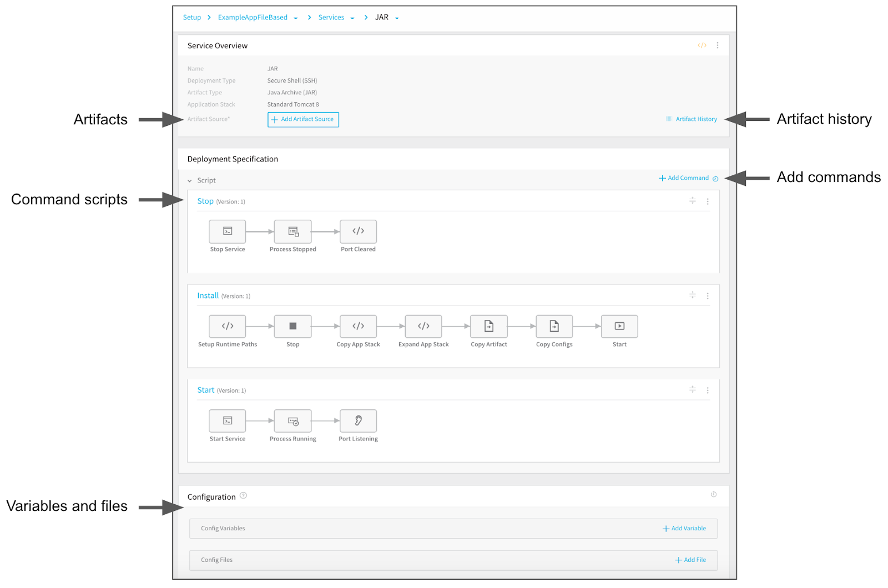
Task: Open the Service Overview options menu
Action: 718,45
